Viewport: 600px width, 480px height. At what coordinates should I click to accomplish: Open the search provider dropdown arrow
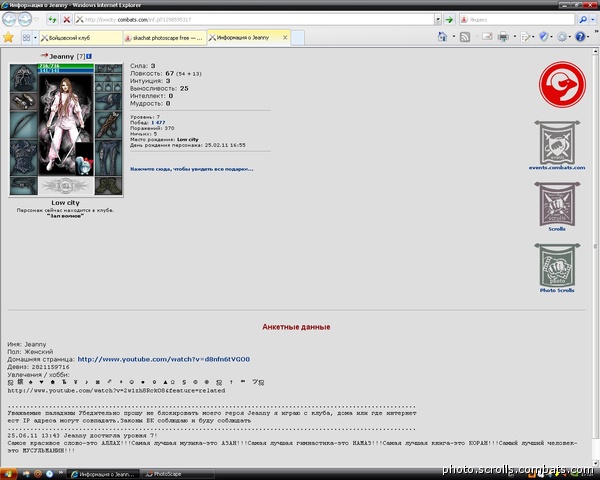point(593,19)
